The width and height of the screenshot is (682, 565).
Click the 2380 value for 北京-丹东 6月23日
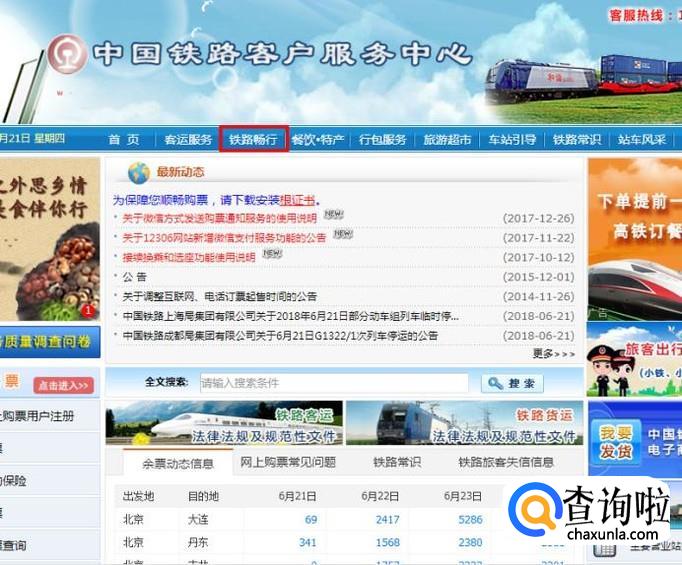[x=470, y=542]
